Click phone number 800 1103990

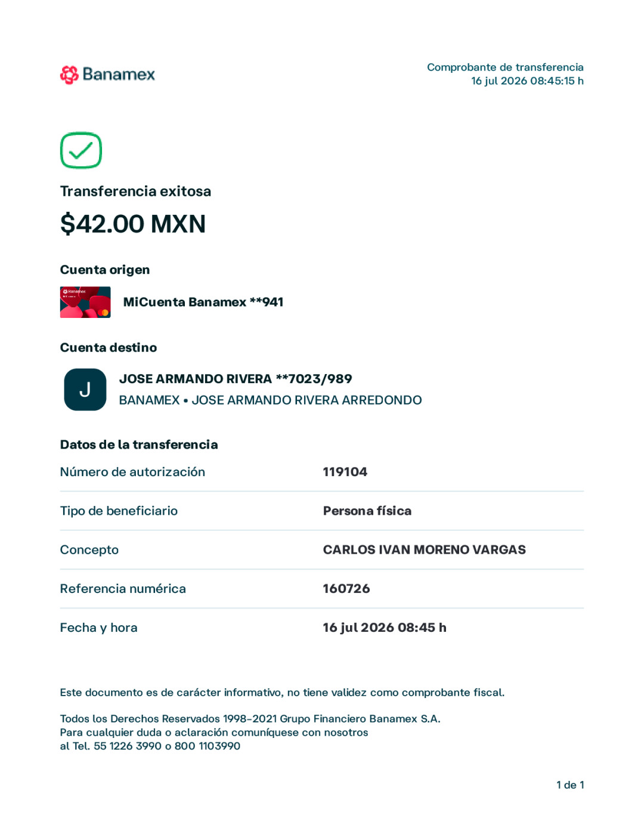pyautogui.click(x=208, y=746)
